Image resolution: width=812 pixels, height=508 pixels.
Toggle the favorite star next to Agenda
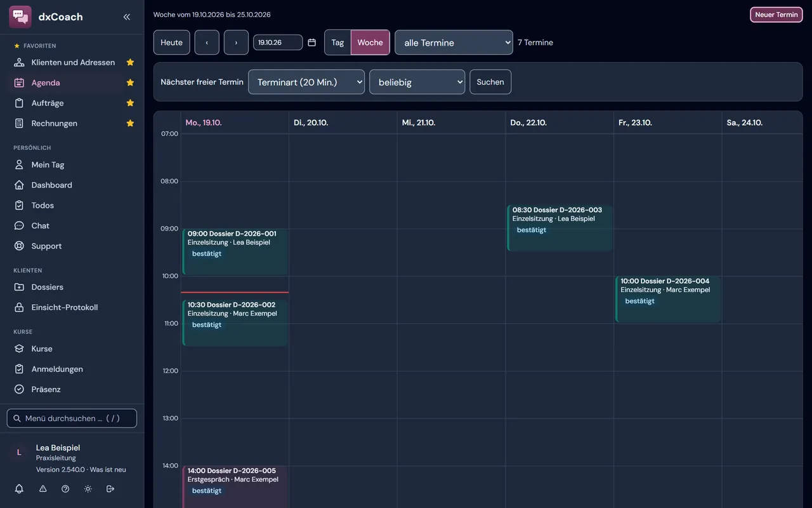[x=130, y=83]
